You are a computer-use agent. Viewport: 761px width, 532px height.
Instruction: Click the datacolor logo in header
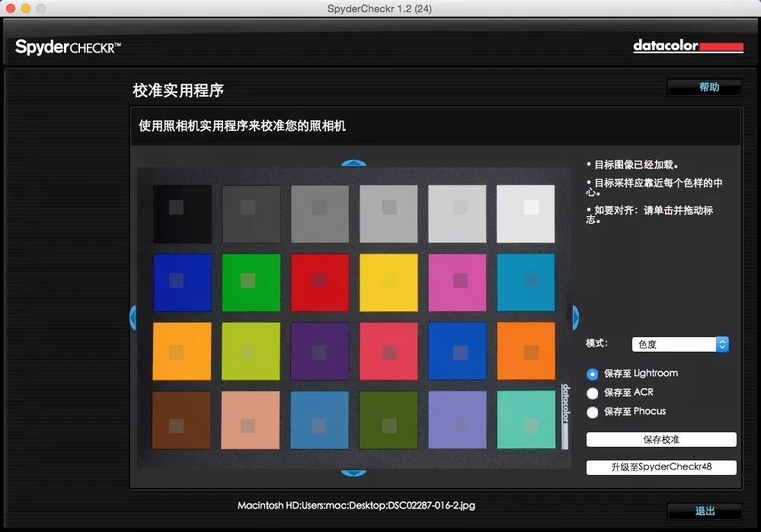click(688, 46)
